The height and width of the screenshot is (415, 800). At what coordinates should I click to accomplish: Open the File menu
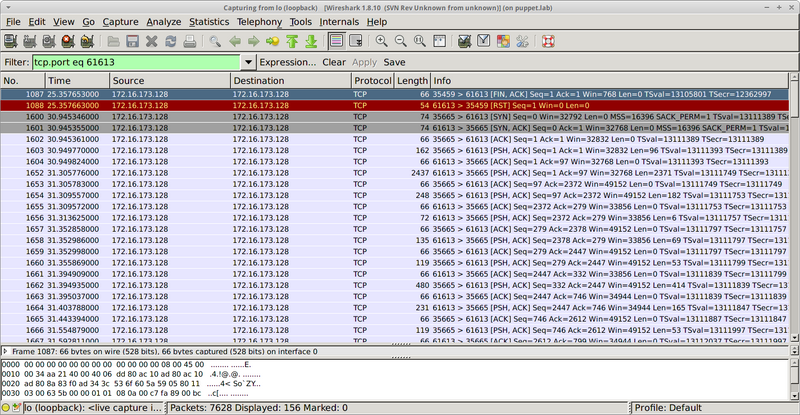[13, 22]
